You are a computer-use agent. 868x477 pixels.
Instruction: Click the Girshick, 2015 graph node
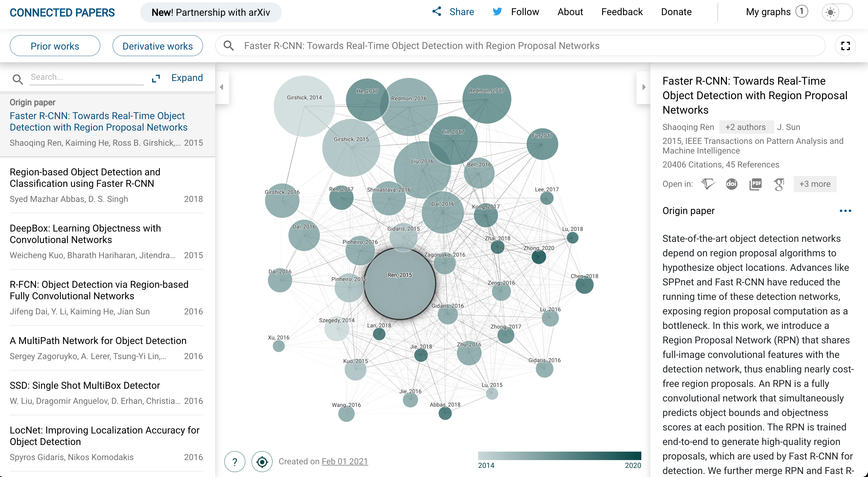coord(351,148)
